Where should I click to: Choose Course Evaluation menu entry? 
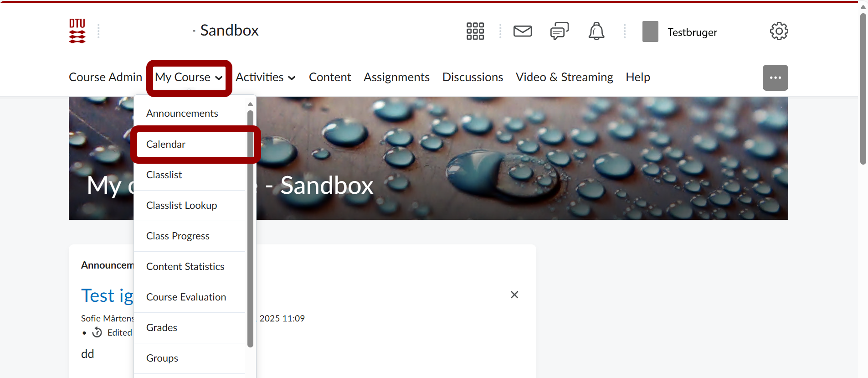[x=186, y=297]
